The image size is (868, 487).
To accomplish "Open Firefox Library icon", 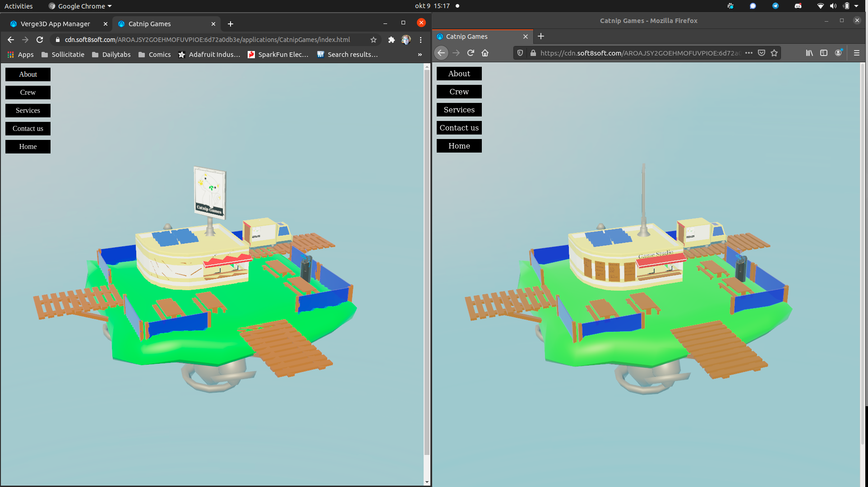I will (x=809, y=53).
